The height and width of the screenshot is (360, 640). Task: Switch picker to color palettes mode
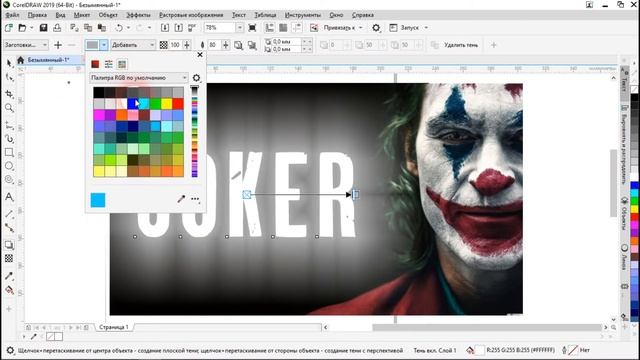click(122, 64)
